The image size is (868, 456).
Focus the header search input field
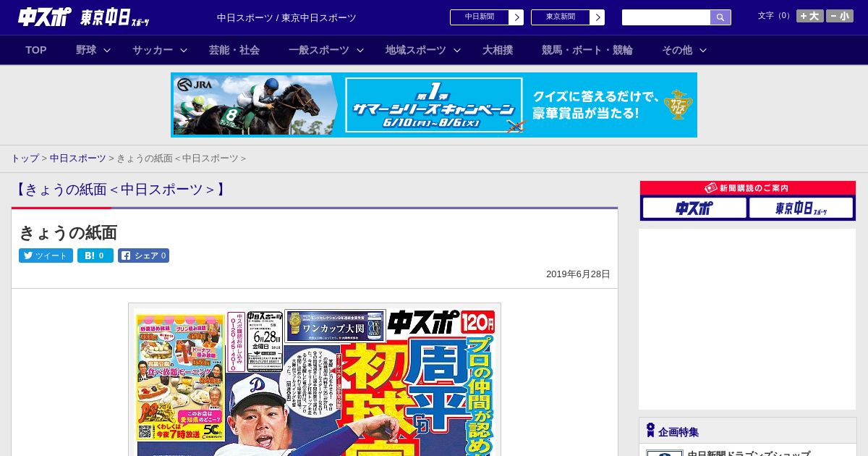(666, 17)
